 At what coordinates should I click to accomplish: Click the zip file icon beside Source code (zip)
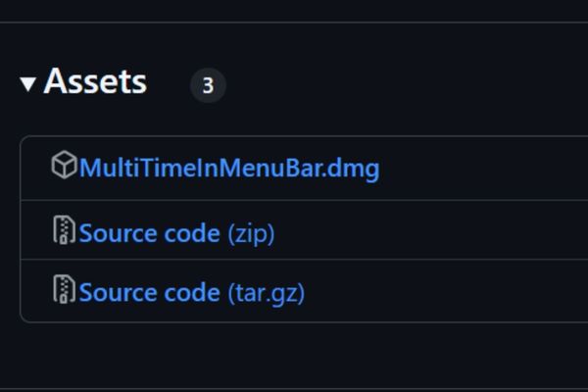pos(65,231)
